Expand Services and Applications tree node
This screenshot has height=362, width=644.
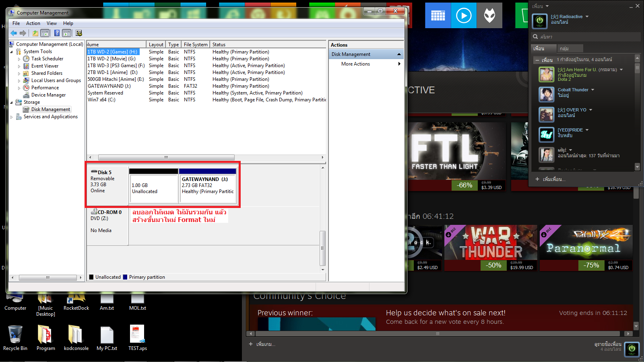(x=11, y=117)
